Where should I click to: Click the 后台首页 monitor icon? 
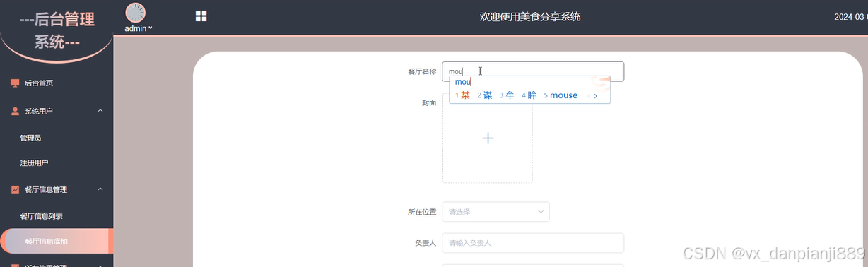coord(15,83)
